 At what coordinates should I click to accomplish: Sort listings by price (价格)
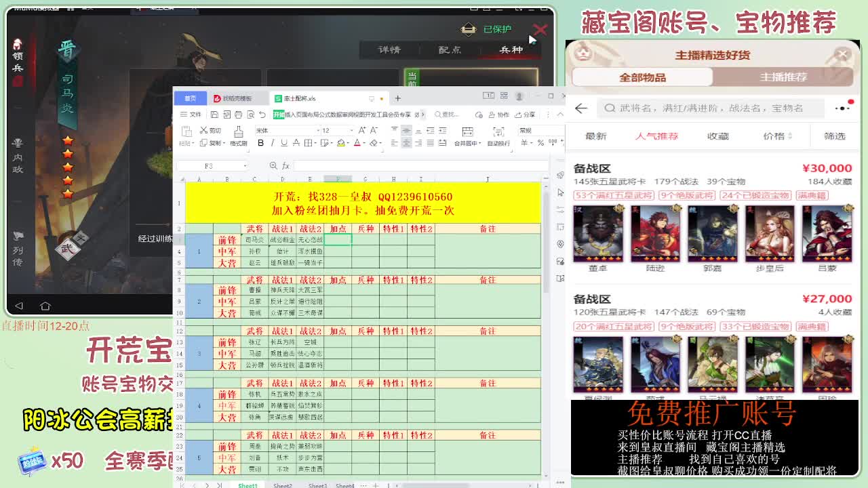coord(777,136)
